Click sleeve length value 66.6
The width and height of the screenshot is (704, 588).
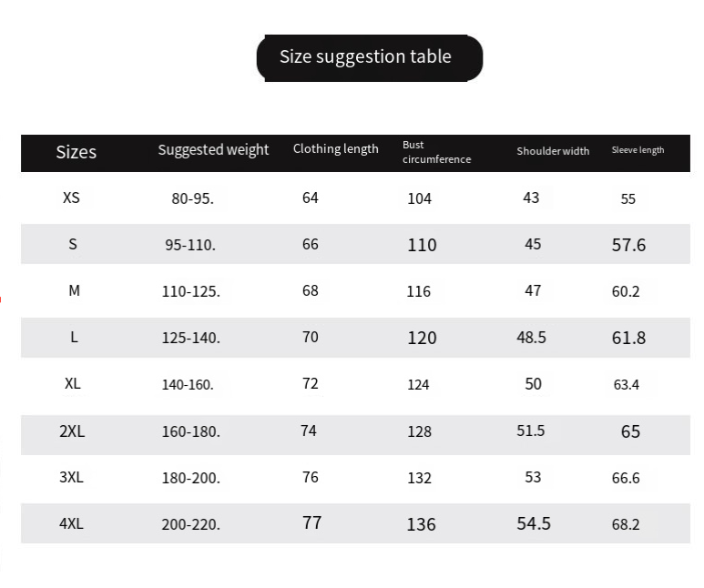(626, 478)
